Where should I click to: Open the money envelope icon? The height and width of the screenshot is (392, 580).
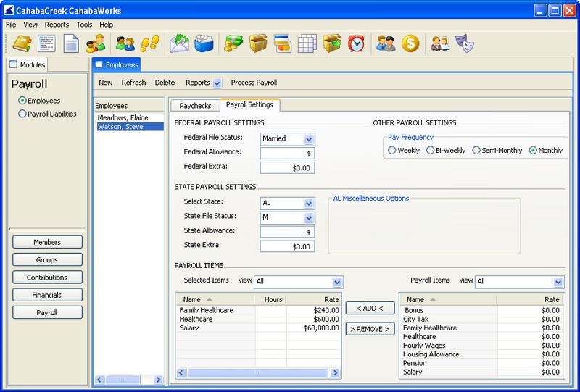tap(179, 43)
